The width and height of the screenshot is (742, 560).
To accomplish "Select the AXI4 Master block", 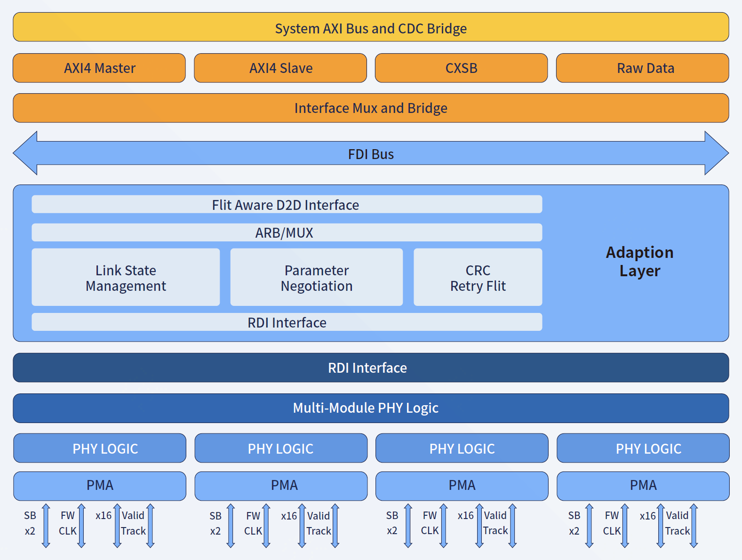I will 99,68.
